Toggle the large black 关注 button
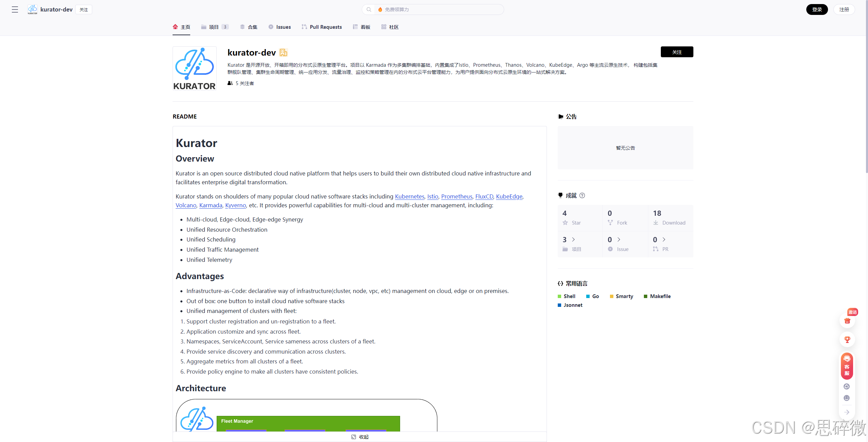This screenshot has width=868, height=442. point(677,52)
